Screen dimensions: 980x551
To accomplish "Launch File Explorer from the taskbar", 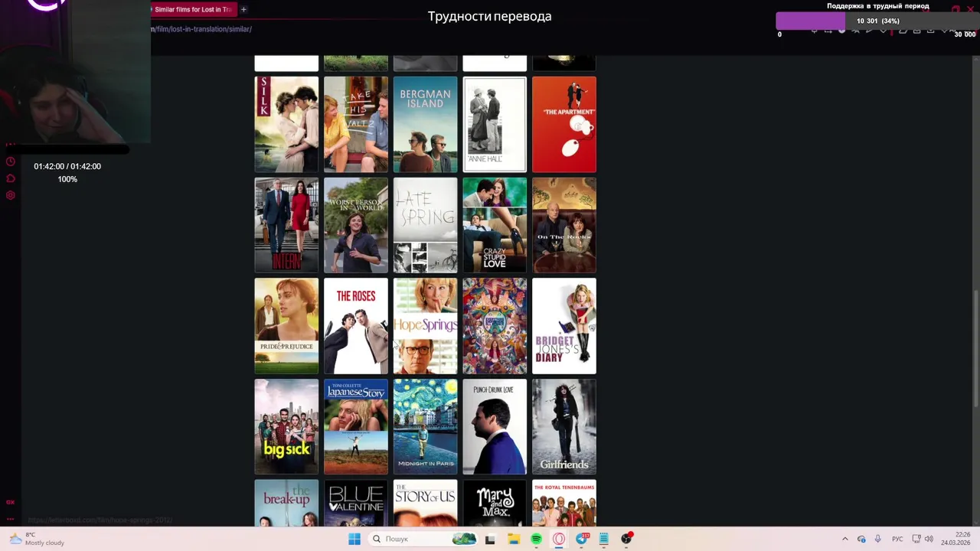I will (514, 539).
